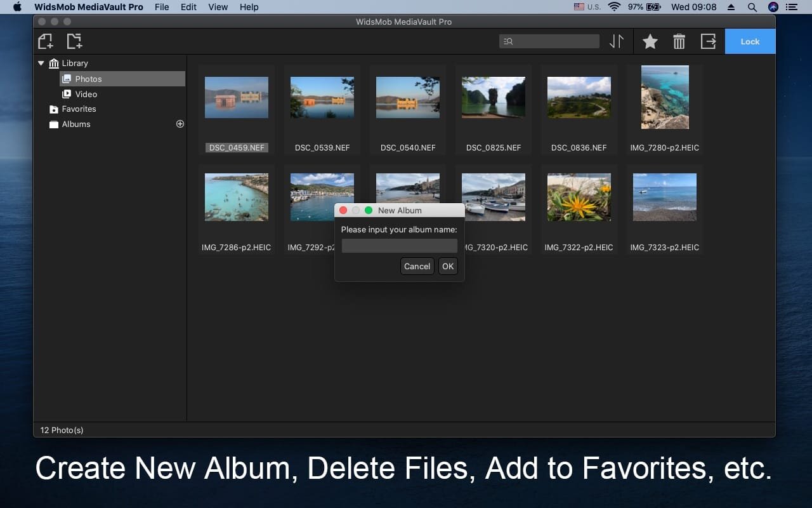Viewport: 812px width, 508px height.
Task: Open the Help menu
Action: coord(249,7)
